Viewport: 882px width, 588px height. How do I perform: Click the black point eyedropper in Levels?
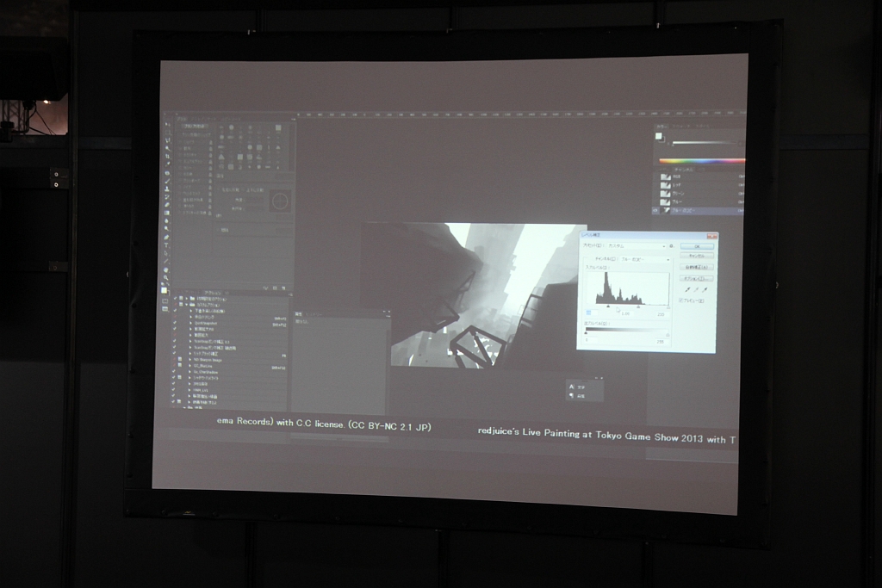pyautogui.click(x=687, y=289)
